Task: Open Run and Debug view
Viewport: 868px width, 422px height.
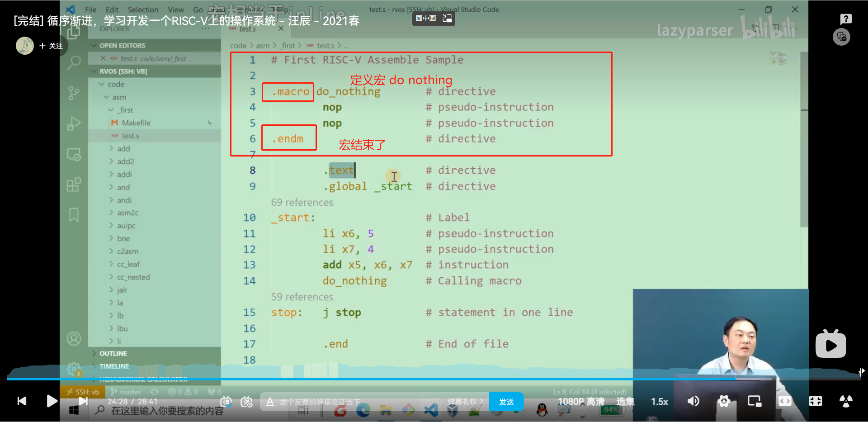Action: [74, 123]
